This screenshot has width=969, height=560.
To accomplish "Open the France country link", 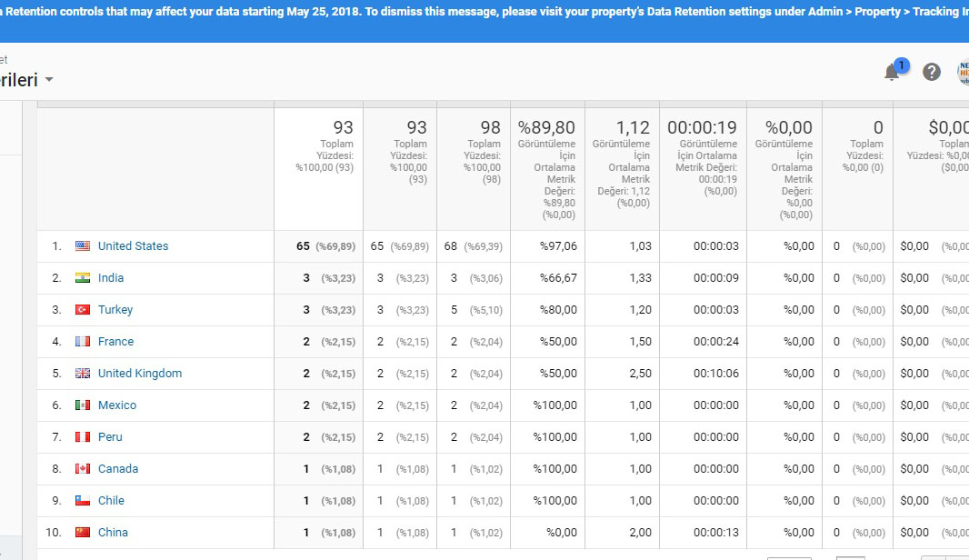I will 115,341.
